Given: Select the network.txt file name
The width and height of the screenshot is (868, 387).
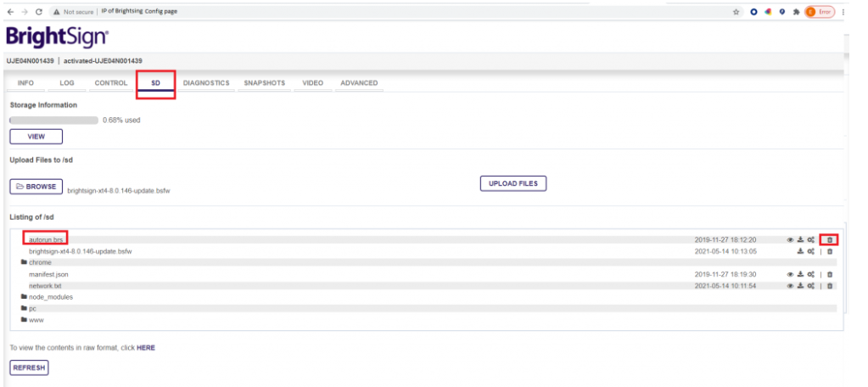Looking at the screenshot, I should point(45,286).
